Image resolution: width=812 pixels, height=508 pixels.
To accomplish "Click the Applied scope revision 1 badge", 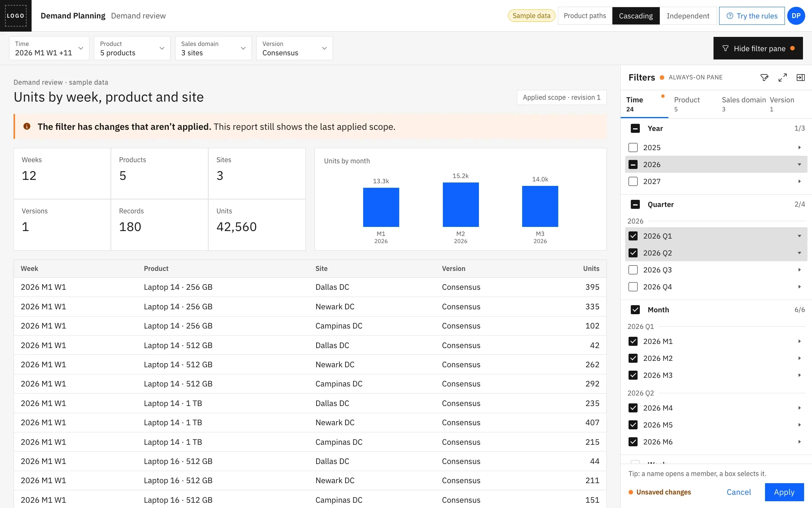I will (562, 97).
